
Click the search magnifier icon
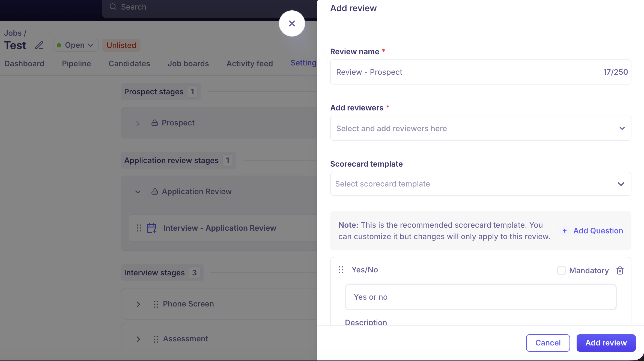113,7
